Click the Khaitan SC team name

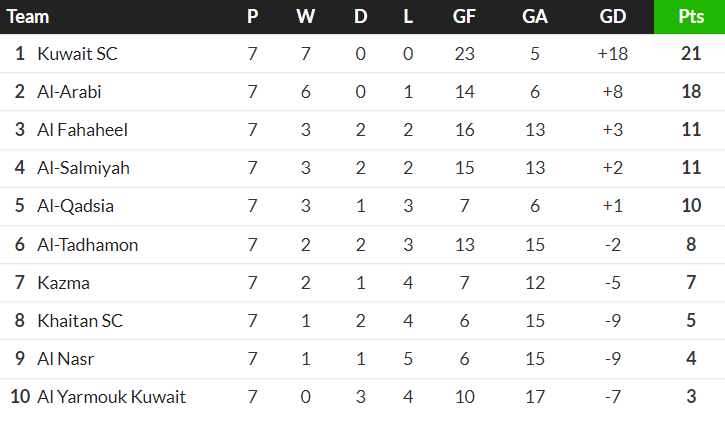79,321
